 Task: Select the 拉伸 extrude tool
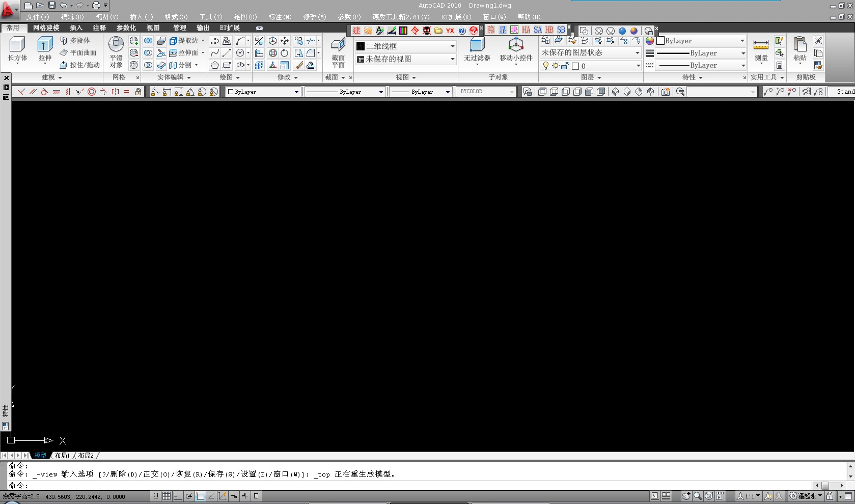pyautogui.click(x=45, y=49)
